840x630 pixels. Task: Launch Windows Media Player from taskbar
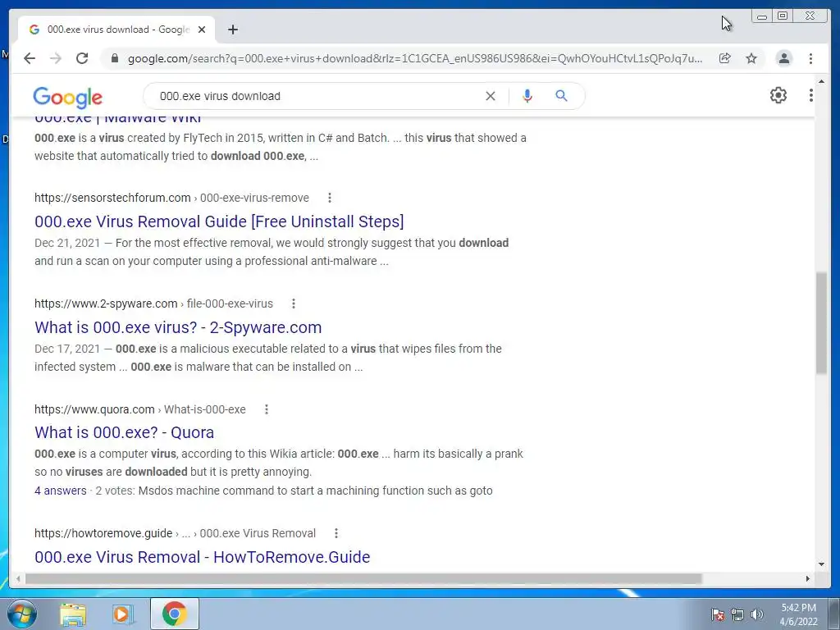tap(122, 614)
